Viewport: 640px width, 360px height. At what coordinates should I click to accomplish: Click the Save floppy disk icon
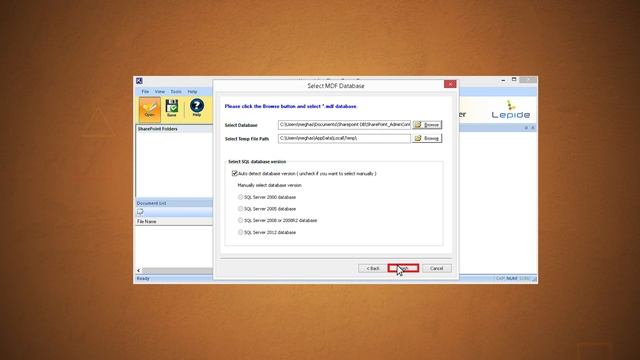(x=172, y=108)
